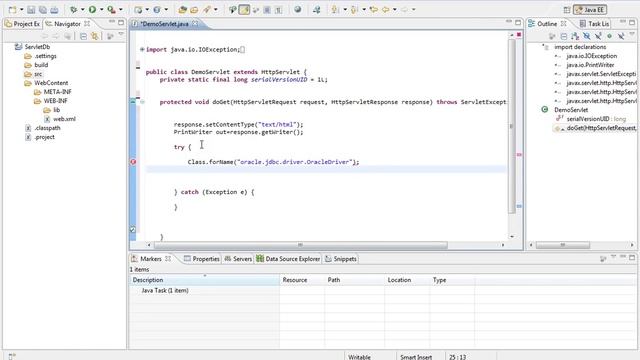Open dropdown next to Search flashlight icon

pos(216,9)
